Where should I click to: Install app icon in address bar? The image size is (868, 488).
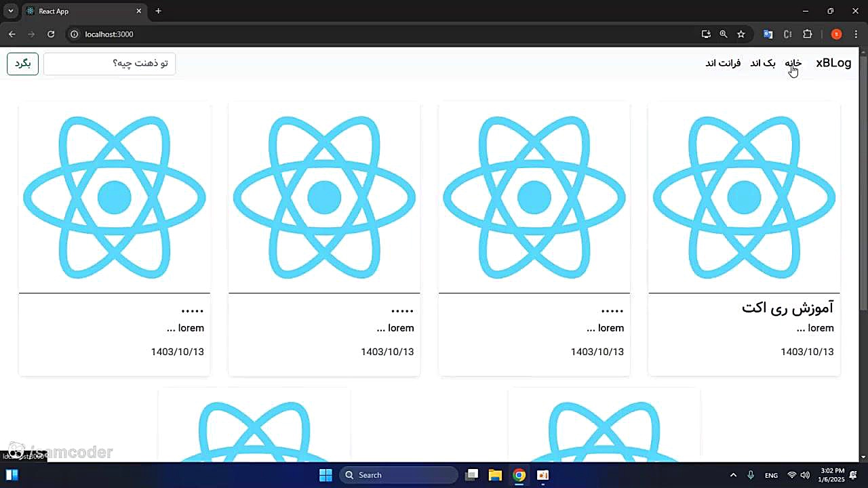706,34
